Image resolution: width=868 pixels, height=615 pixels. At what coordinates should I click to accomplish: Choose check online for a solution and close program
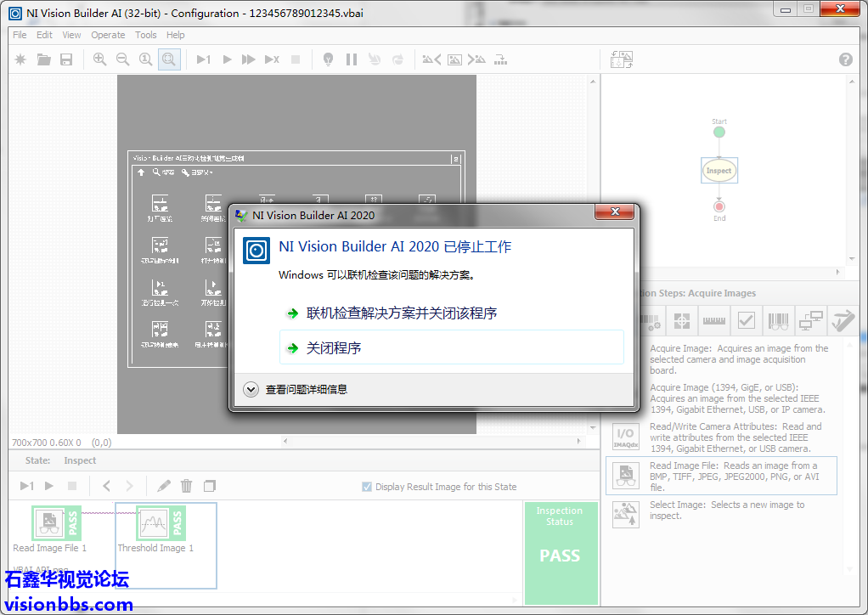click(452, 313)
